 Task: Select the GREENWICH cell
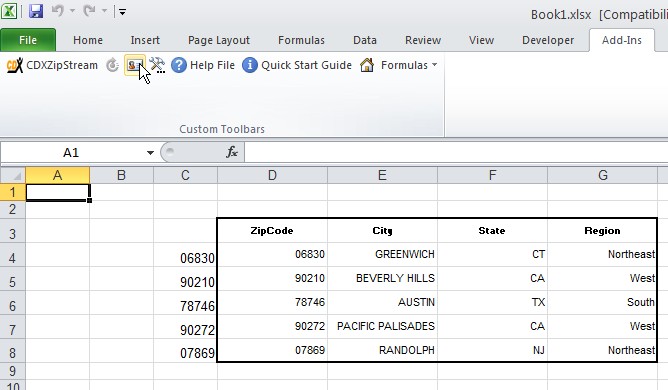pos(382,255)
